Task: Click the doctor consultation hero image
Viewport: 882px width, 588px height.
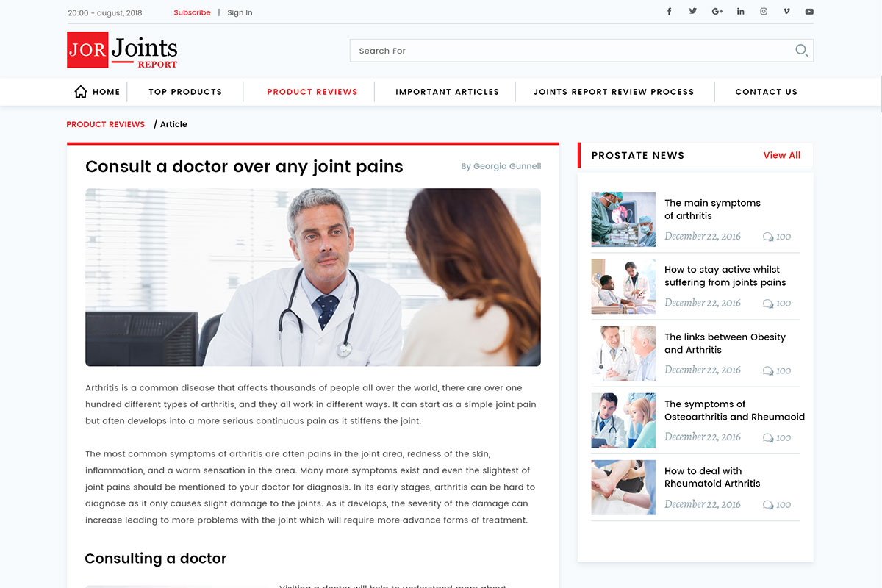Action: 313,277
